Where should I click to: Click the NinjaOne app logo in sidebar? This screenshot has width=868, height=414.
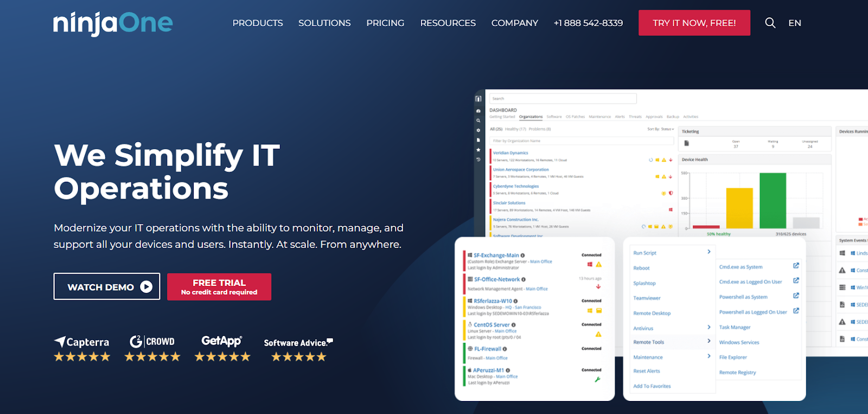click(x=478, y=99)
